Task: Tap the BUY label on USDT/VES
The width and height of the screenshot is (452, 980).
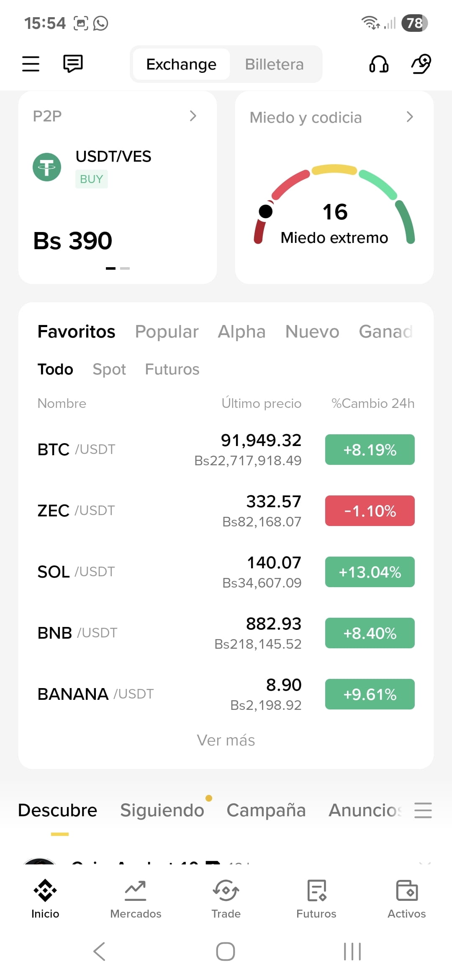Action: (x=92, y=179)
